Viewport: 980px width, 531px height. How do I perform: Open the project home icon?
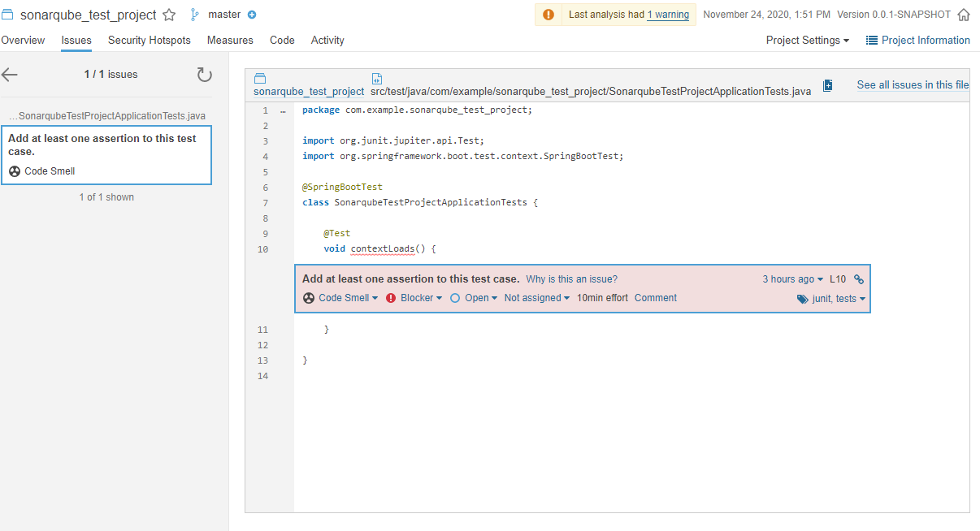[964, 15]
